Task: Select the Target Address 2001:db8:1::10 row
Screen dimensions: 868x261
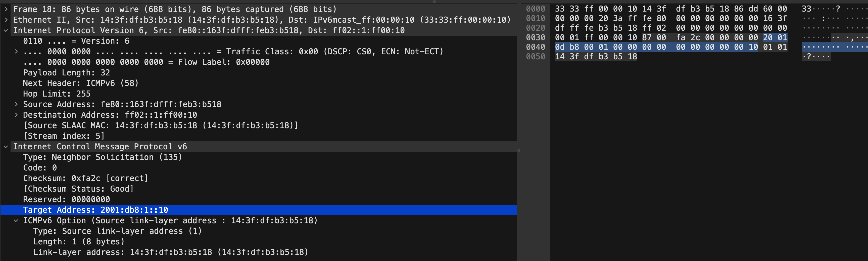Action: click(258, 210)
